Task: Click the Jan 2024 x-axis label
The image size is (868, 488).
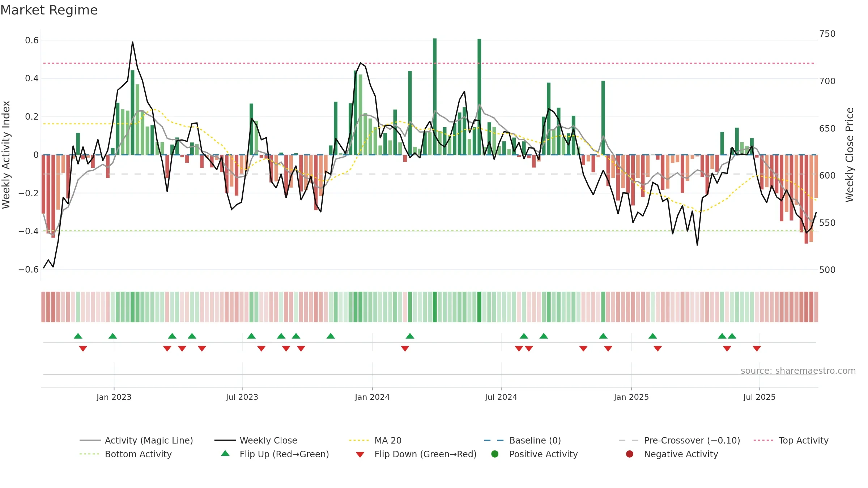Action: pos(372,397)
